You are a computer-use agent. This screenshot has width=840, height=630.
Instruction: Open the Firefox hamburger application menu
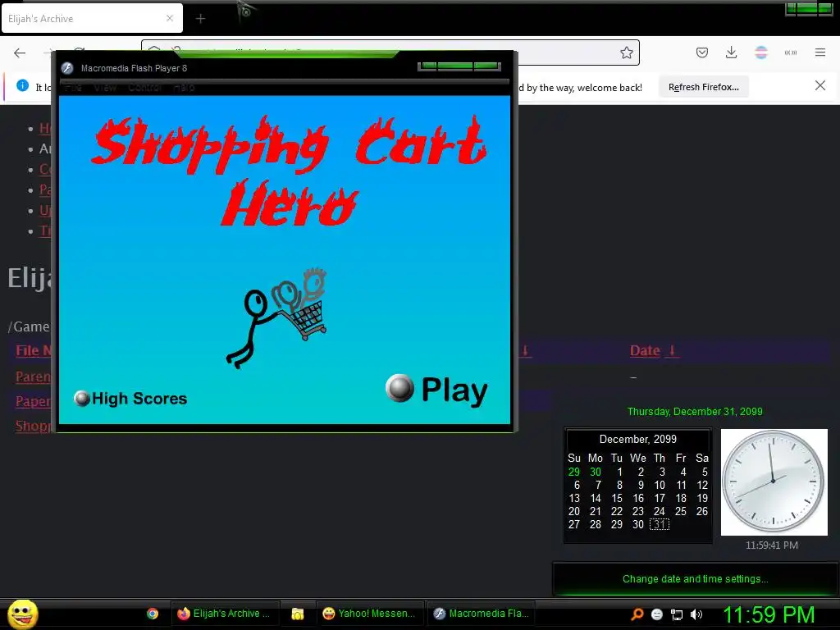(820, 52)
